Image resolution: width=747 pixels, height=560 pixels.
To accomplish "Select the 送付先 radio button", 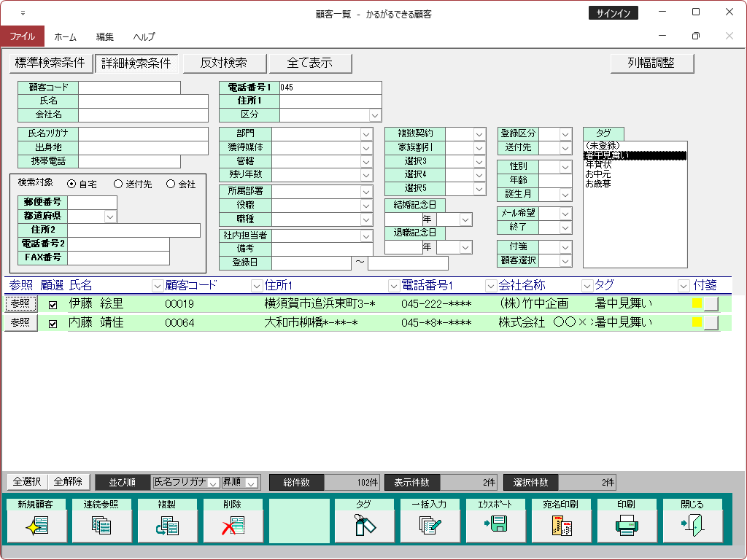I will click(x=118, y=184).
